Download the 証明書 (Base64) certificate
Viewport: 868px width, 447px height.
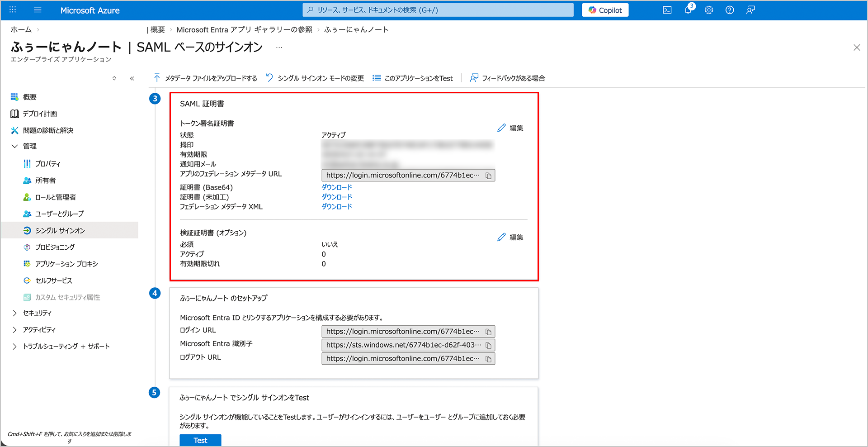click(336, 187)
